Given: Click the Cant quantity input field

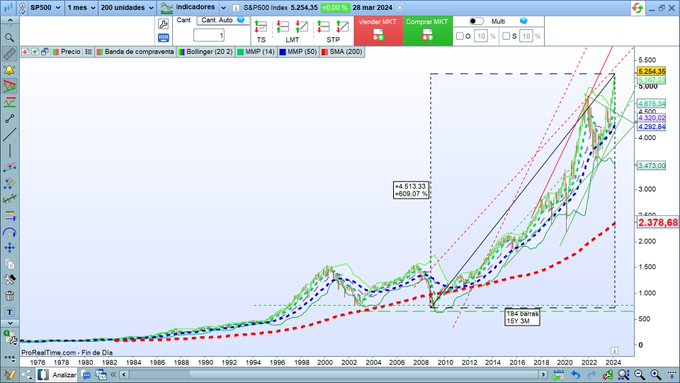Looking at the screenshot, I should point(209,35).
